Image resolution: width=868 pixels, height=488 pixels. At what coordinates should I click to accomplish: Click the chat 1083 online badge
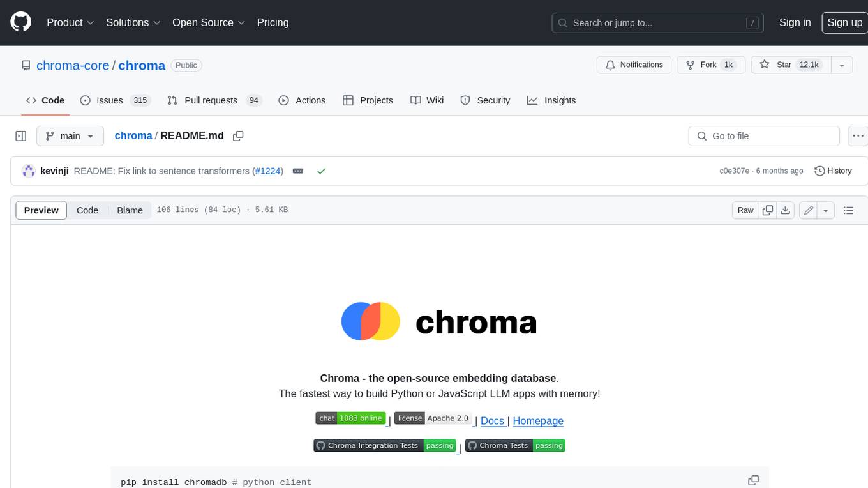(x=350, y=418)
